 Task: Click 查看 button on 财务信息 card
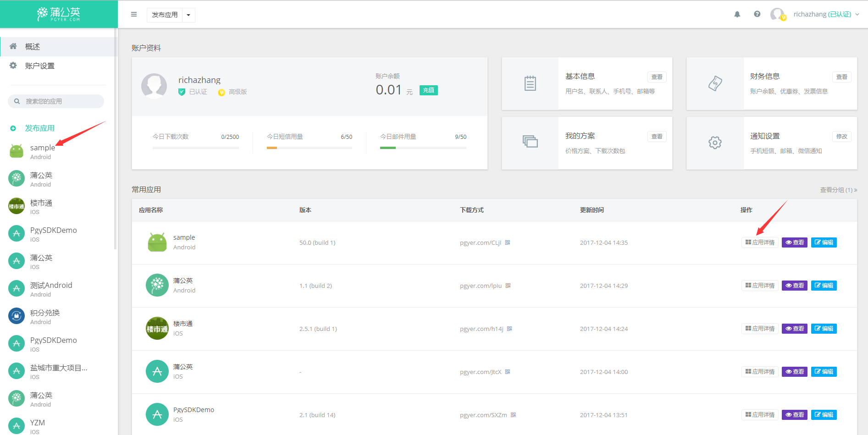[x=841, y=77]
